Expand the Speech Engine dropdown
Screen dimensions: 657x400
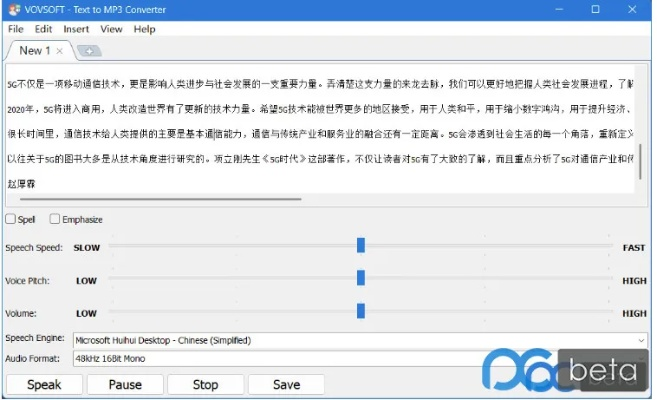[641, 340]
